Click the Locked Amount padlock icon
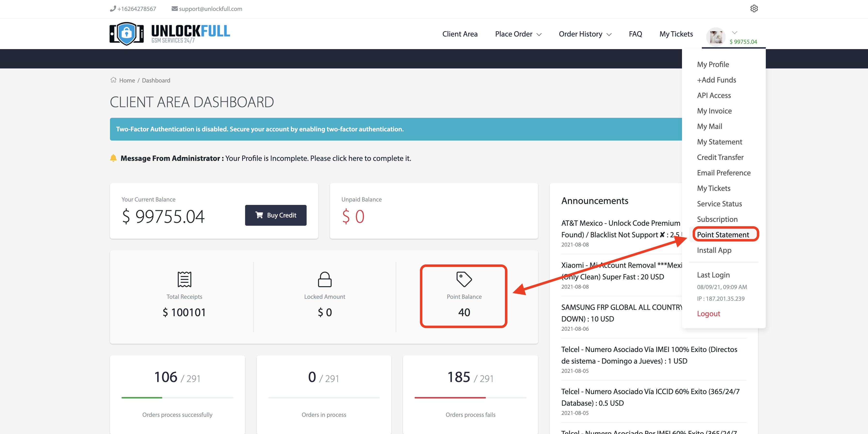Viewport: 868px width, 434px height. (x=325, y=279)
